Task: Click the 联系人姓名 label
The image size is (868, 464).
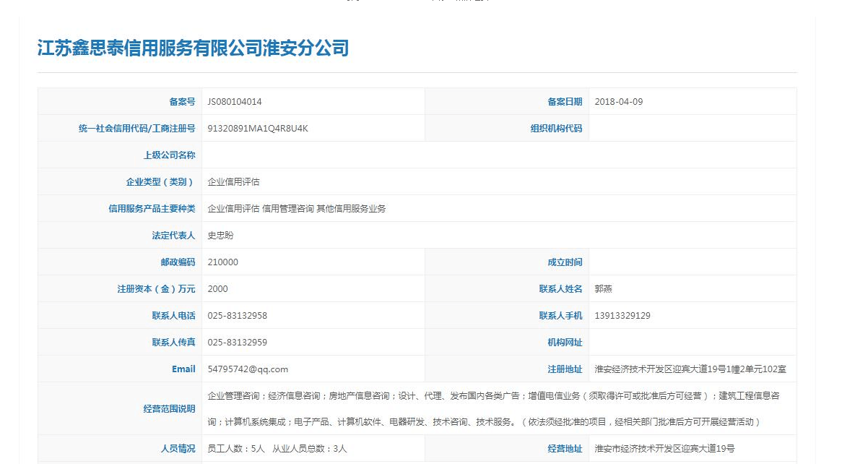Action: pos(560,289)
